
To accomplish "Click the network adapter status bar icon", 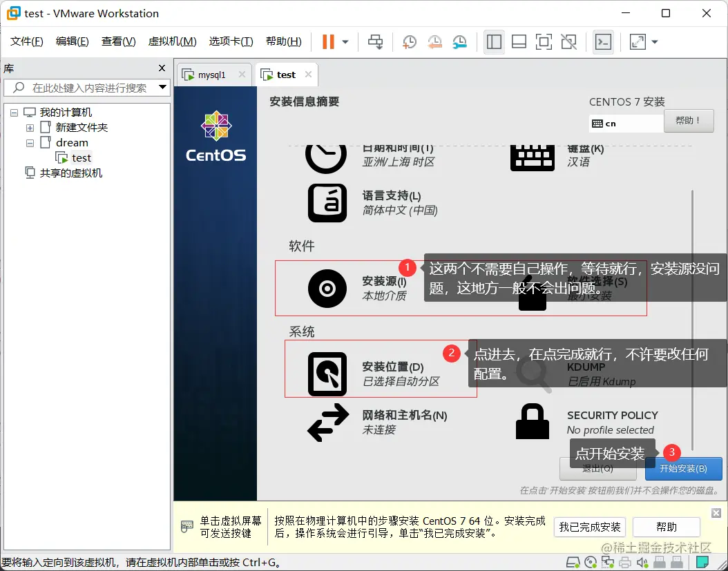I will pyautogui.click(x=607, y=563).
